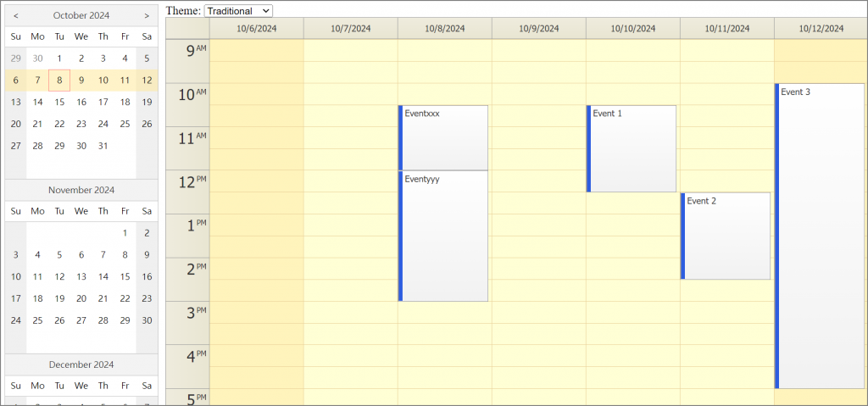Go to next month in navigator
The height and width of the screenshot is (406, 868).
point(147,15)
